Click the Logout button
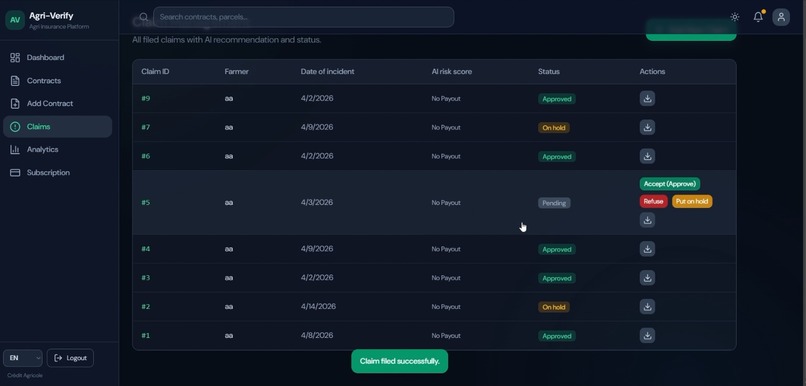This screenshot has width=806, height=386. (x=70, y=358)
